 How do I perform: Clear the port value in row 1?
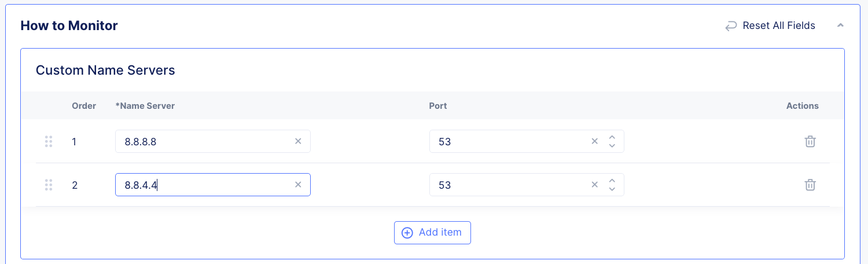pyautogui.click(x=594, y=141)
